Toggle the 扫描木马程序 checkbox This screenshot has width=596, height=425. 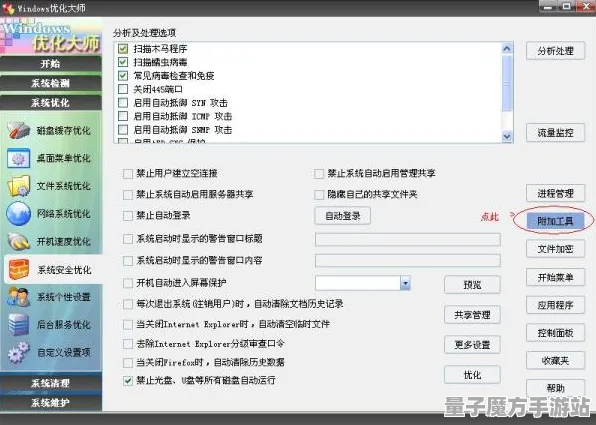tap(123, 48)
